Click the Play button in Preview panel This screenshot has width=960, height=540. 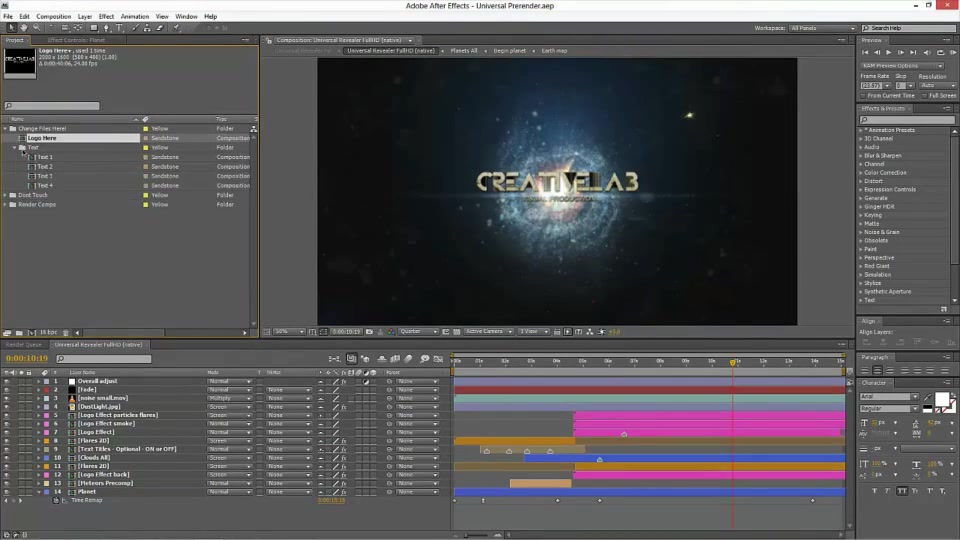(888, 53)
